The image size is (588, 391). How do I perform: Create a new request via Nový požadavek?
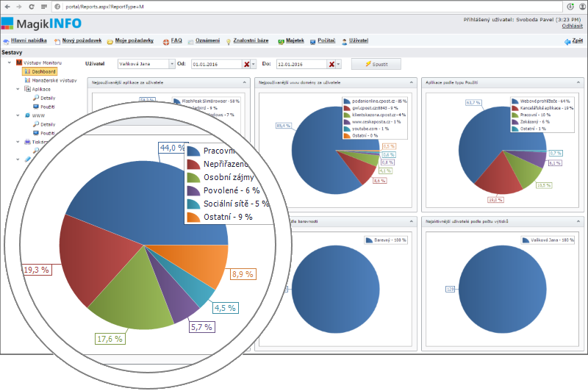click(82, 40)
